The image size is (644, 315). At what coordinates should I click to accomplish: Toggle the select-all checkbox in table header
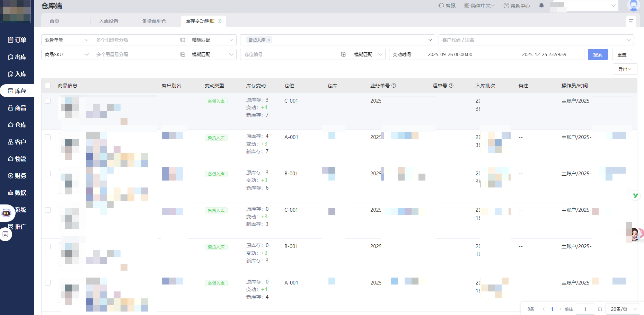click(48, 86)
